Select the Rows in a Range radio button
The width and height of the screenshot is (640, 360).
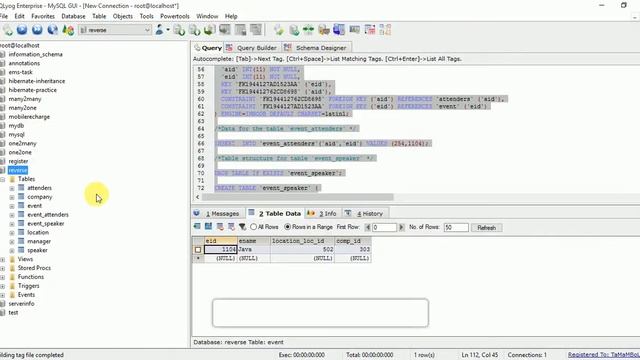click(287, 227)
